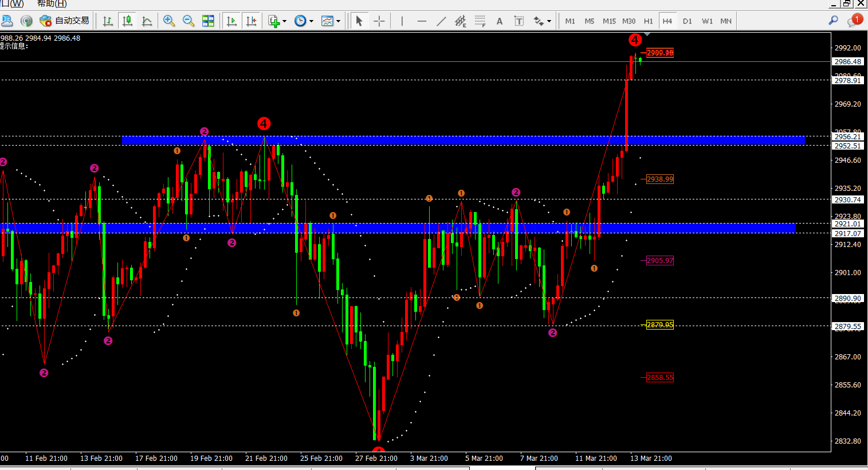Image resolution: width=868 pixels, height=470 pixels.
Task: Click the 2879.55 level axis label
Action: (x=847, y=327)
